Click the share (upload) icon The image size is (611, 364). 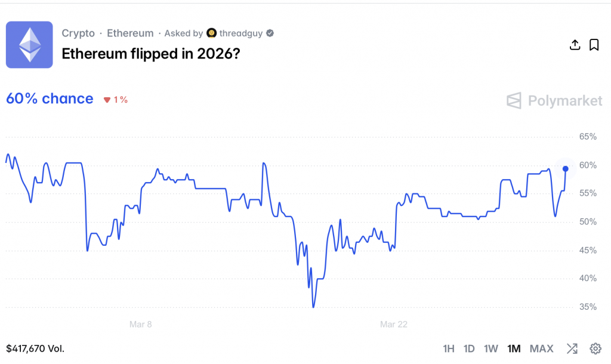coord(575,45)
